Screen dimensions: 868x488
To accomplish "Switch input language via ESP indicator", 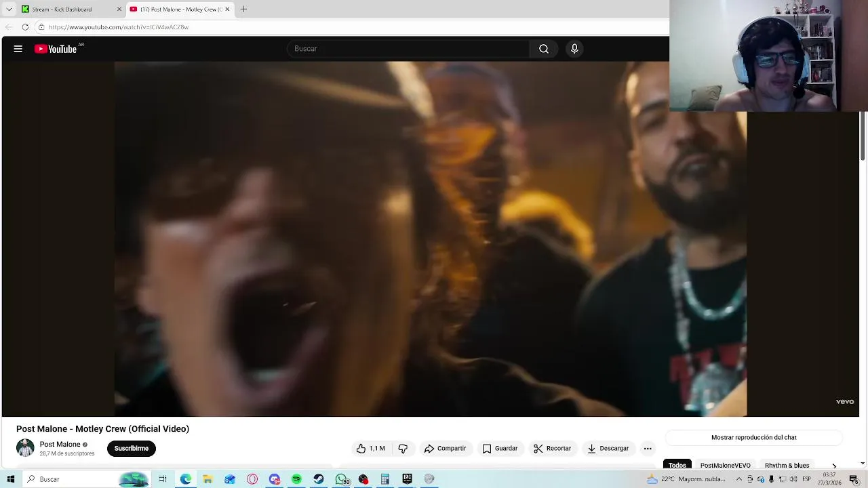I will [807, 479].
